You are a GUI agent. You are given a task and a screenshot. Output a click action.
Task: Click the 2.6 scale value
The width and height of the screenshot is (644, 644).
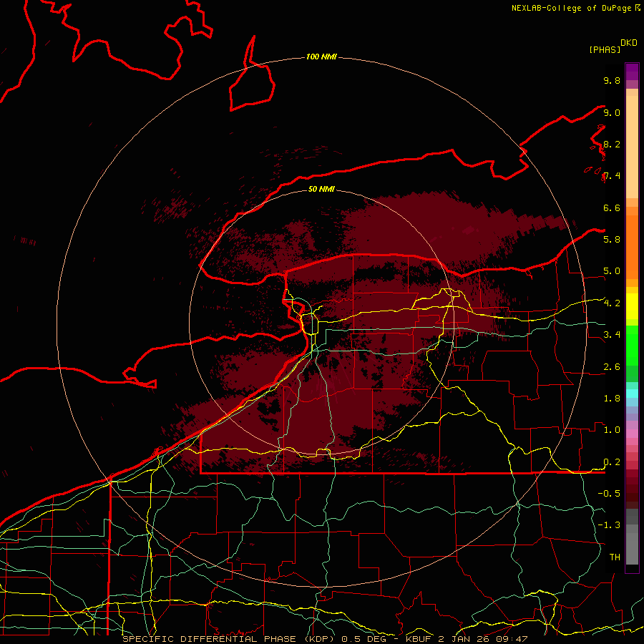pyautogui.click(x=612, y=367)
